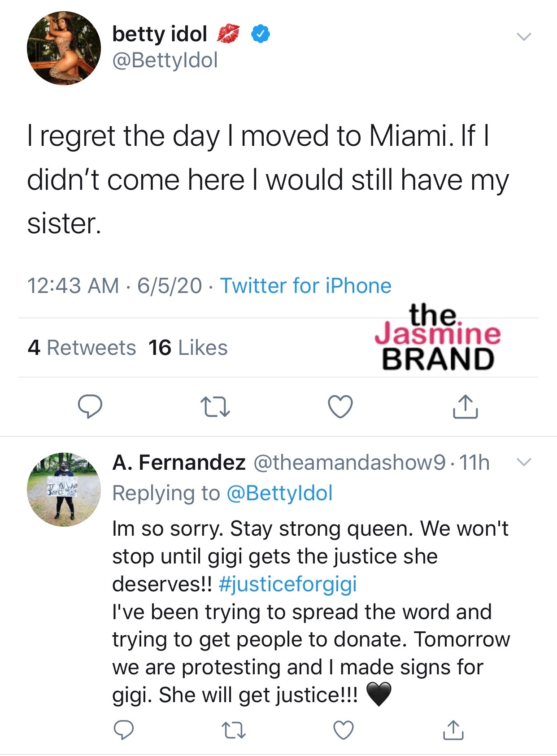Image resolution: width=557 pixels, height=756 pixels.
Task: Tap @BettyIdol mention in Replying to
Action: [x=279, y=493]
